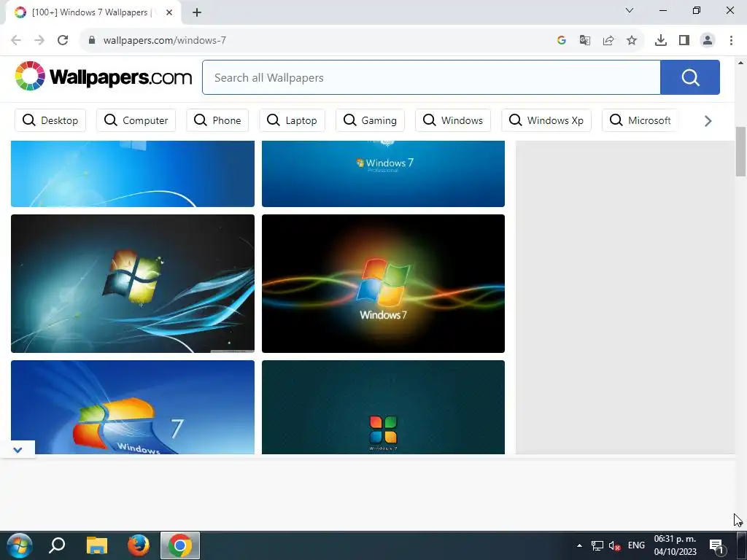Viewport: 747px width, 560px height.
Task: Open taskbar search magnifier
Action: point(57,545)
